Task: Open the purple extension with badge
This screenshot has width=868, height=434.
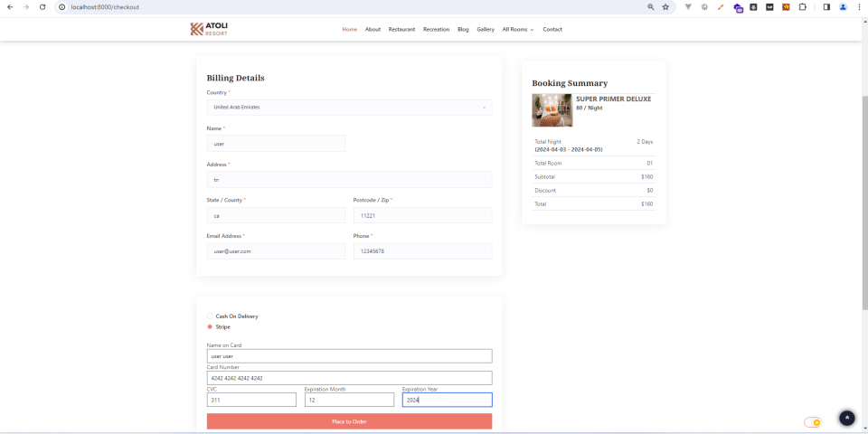Action: 738,8
